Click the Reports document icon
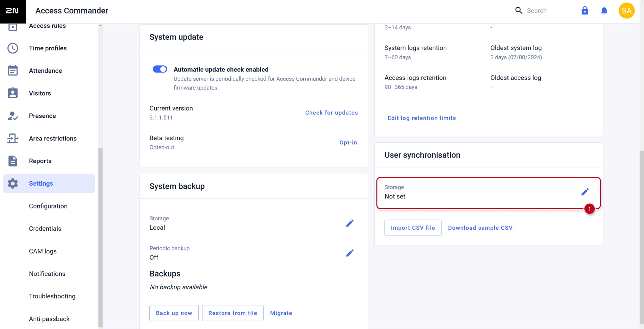The image size is (644, 329). coord(13,161)
